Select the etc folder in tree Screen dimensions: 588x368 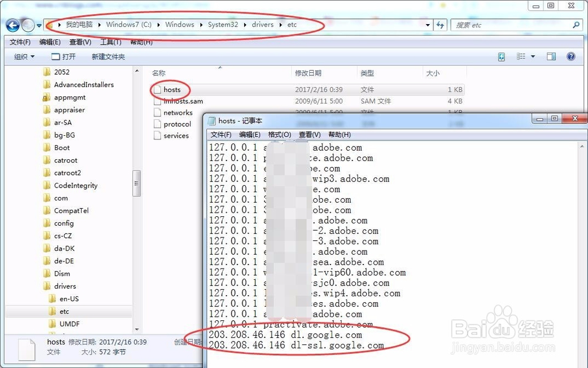click(64, 312)
